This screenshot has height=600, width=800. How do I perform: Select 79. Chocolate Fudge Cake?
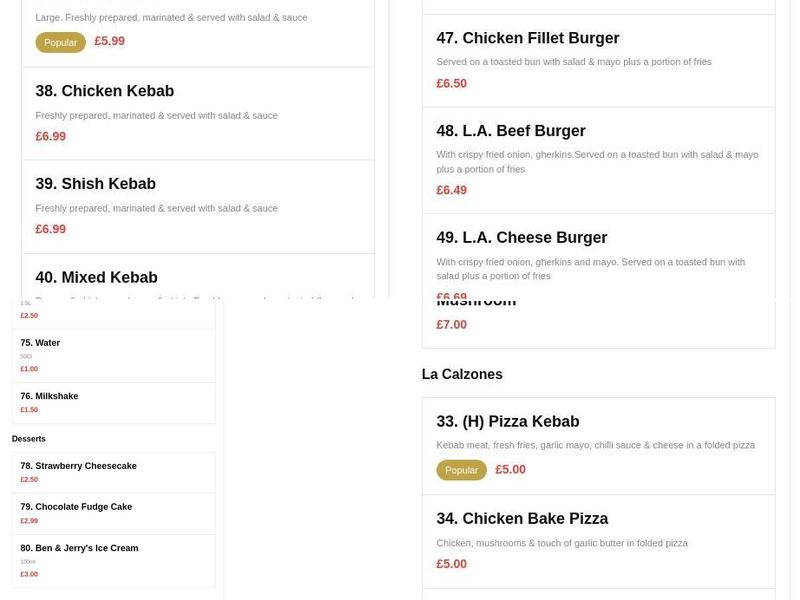(76, 507)
